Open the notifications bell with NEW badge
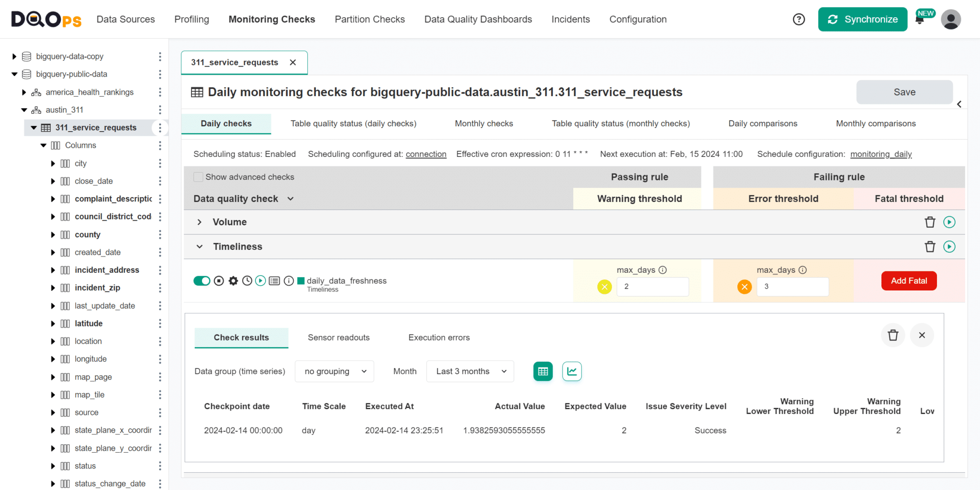The width and height of the screenshot is (980, 490). pyautogui.click(x=920, y=19)
